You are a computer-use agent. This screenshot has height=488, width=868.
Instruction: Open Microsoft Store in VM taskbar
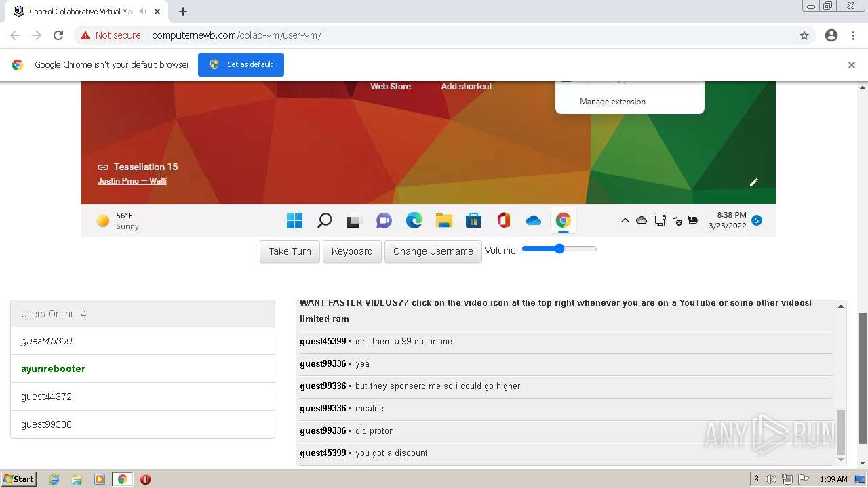[473, 220]
